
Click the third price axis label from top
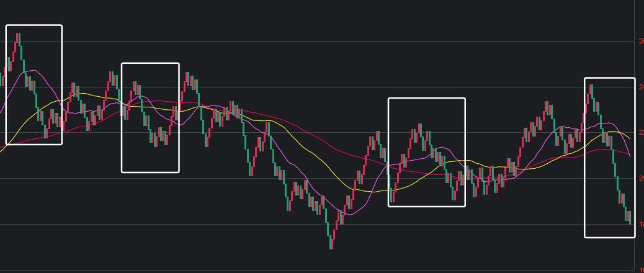pyautogui.click(x=641, y=132)
